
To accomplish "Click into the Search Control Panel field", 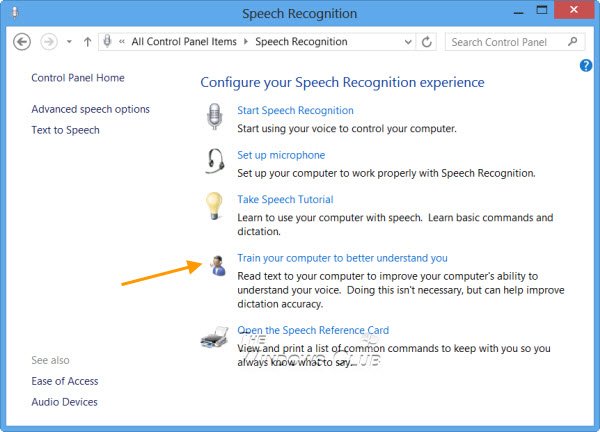I will [507, 42].
